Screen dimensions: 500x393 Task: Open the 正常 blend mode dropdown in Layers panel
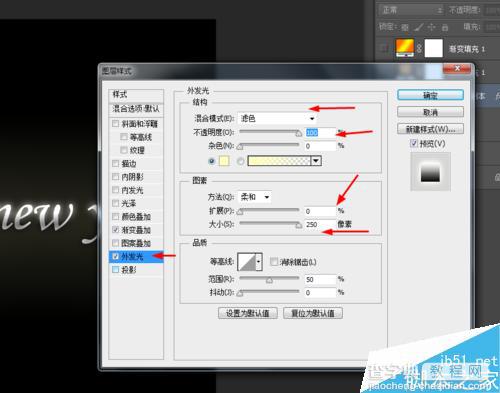(412, 10)
